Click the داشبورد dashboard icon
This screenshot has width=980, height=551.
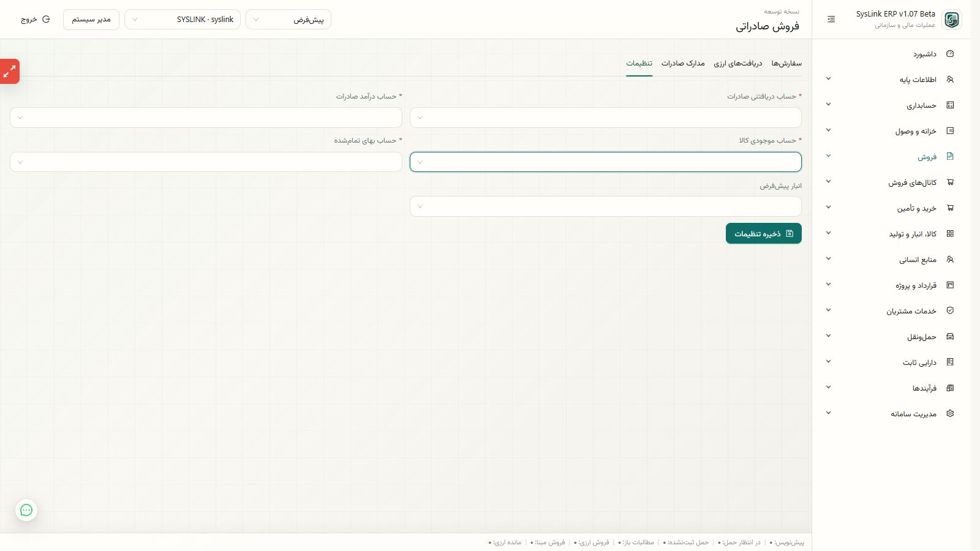pos(950,54)
